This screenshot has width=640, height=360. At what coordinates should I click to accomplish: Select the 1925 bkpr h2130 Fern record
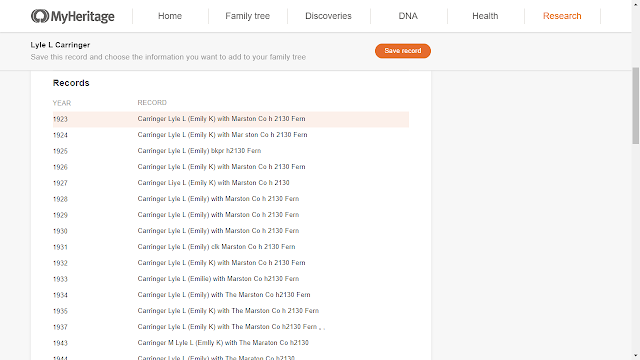coord(199,151)
